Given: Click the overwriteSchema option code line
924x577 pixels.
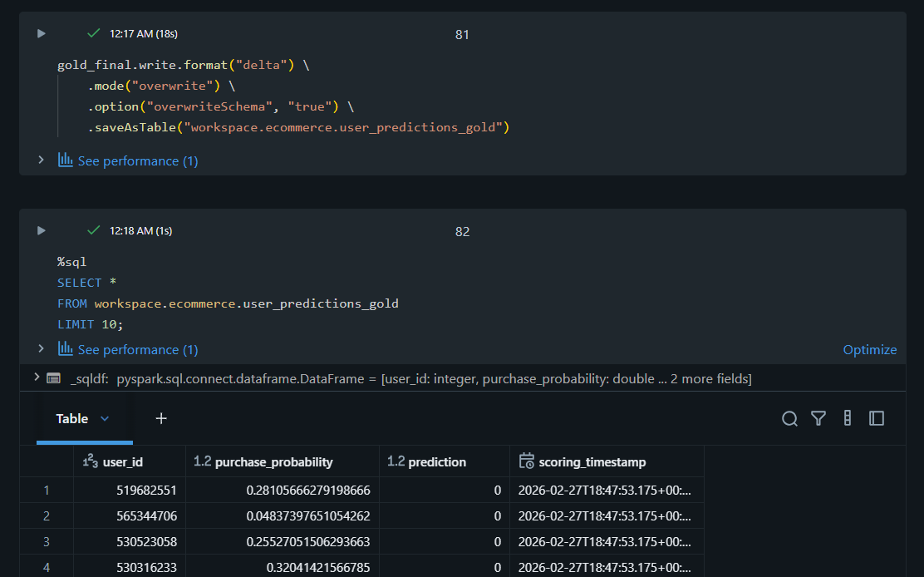Looking at the screenshot, I should (x=220, y=106).
